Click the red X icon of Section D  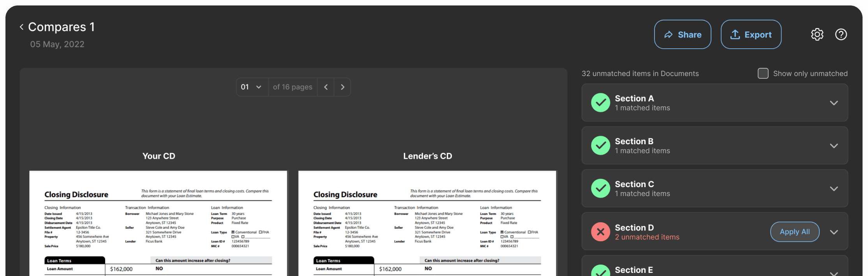click(601, 232)
